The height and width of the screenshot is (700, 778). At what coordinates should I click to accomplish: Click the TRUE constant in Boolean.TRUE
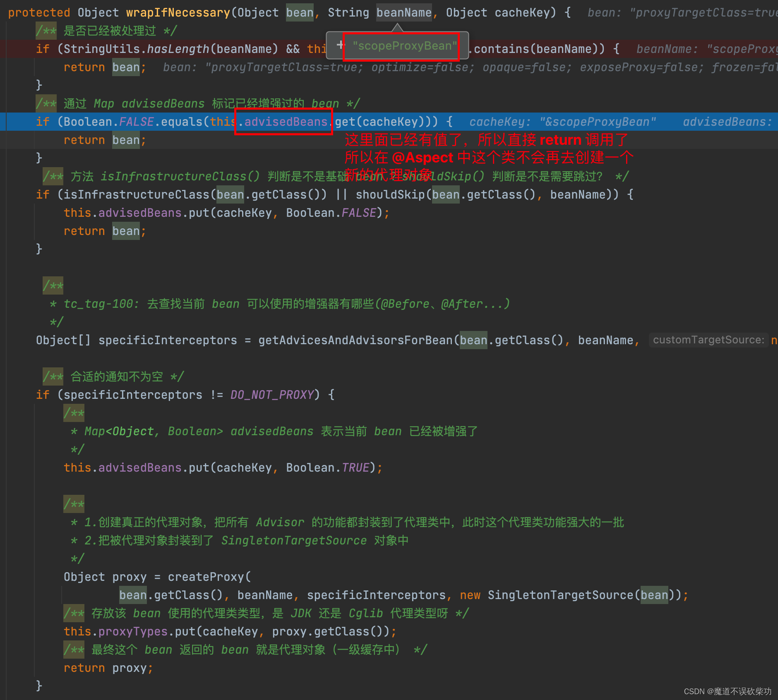click(355, 467)
